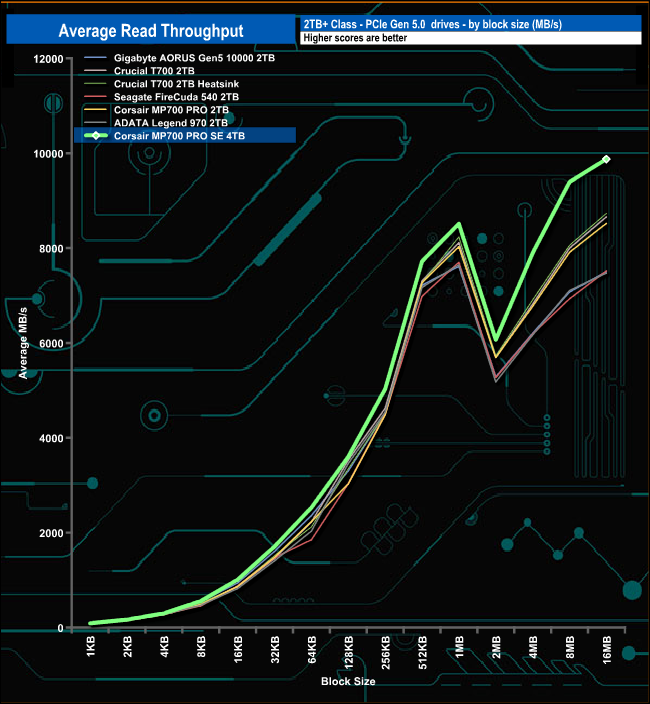Click the diamond data point at 16MB
Viewport: 650px width, 704px height.
tap(606, 159)
